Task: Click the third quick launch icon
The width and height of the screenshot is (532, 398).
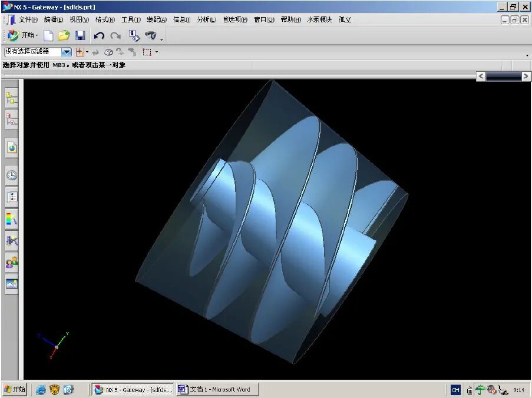Action: [x=68, y=390]
